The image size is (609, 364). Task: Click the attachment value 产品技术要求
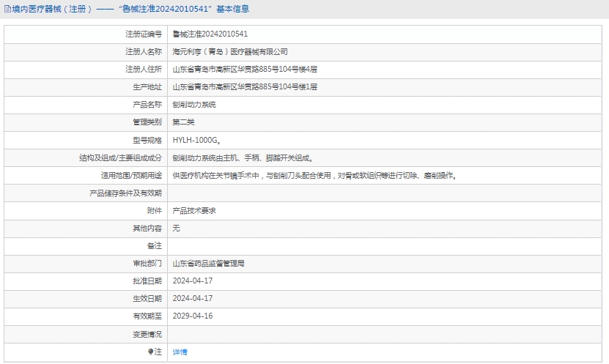[x=194, y=211]
